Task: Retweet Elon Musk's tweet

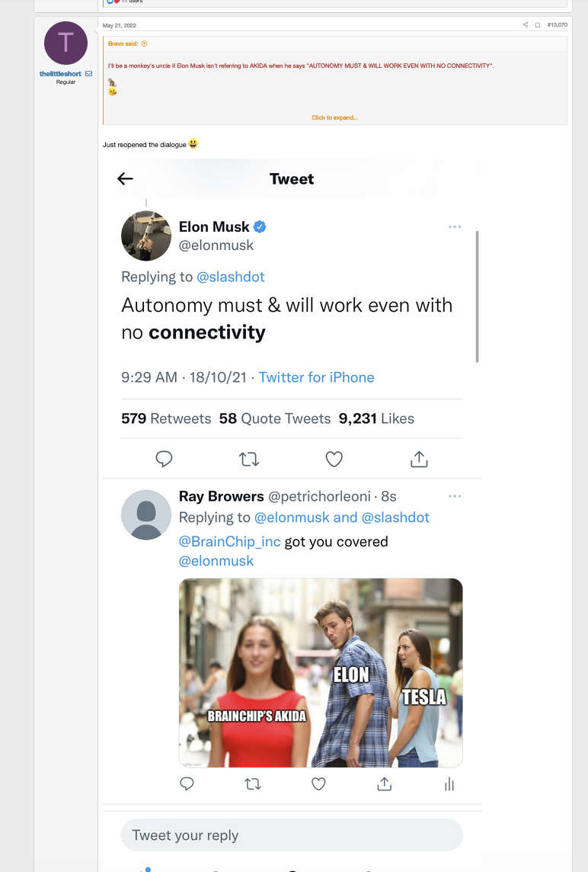Action: [x=249, y=459]
